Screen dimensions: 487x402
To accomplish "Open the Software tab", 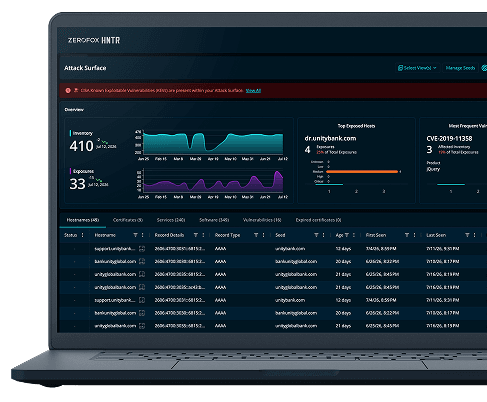I will [214, 220].
